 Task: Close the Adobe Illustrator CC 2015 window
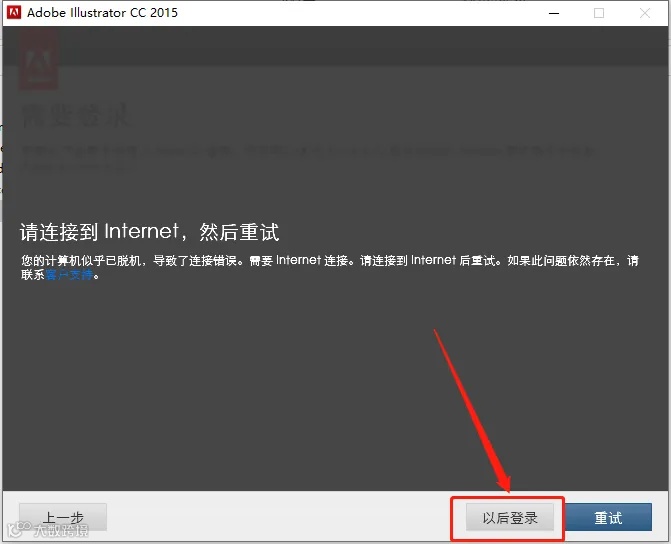(x=644, y=13)
